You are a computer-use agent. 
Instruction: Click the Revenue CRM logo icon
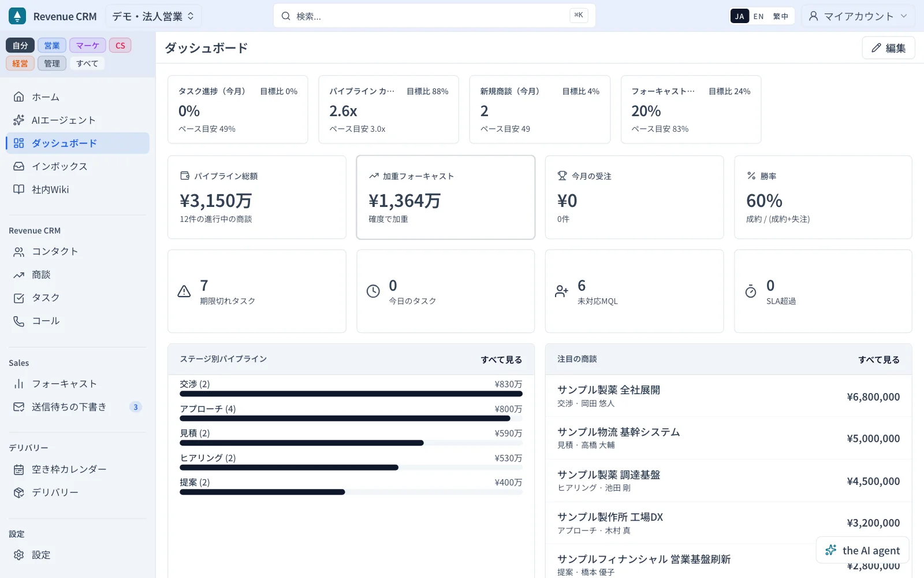17,16
